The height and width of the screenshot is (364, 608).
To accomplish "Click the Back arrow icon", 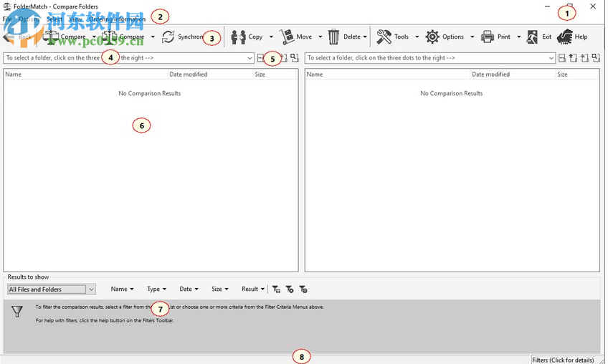I will [9, 37].
